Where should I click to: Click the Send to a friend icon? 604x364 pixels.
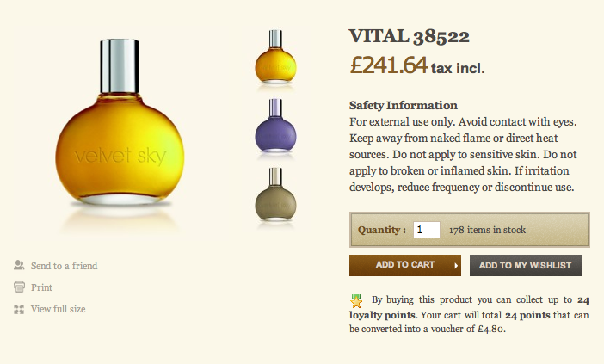[x=19, y=265]
